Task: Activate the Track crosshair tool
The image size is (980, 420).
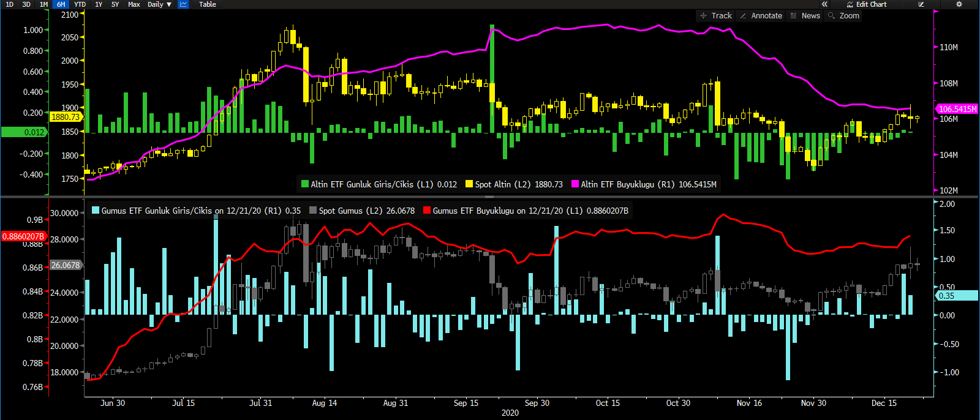Action: [x=715, y=16]
